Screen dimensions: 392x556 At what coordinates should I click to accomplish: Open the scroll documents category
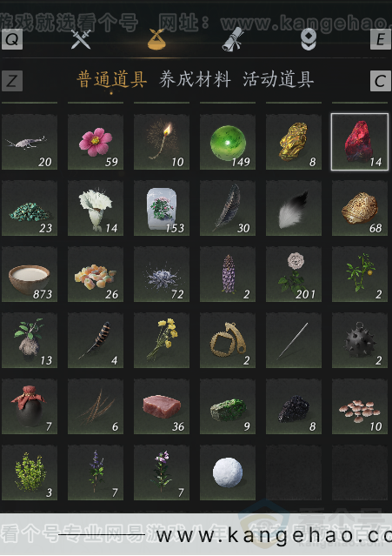(233, 39)
